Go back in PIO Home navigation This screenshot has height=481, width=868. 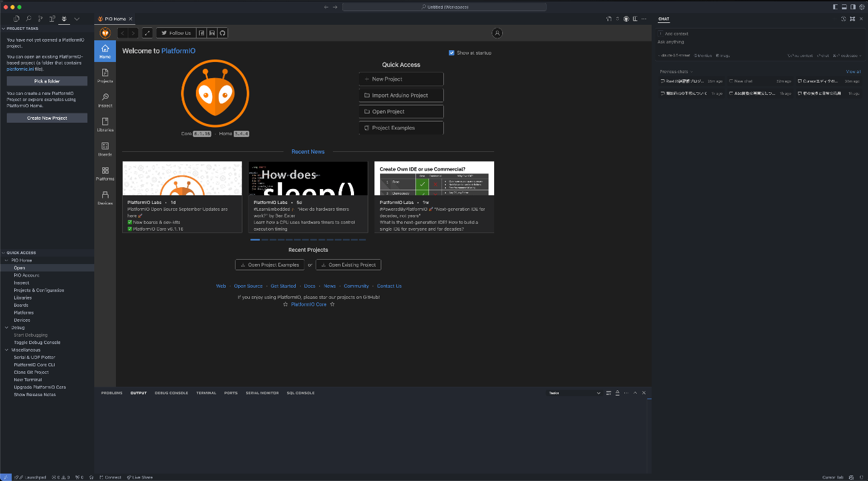point(123,33)
